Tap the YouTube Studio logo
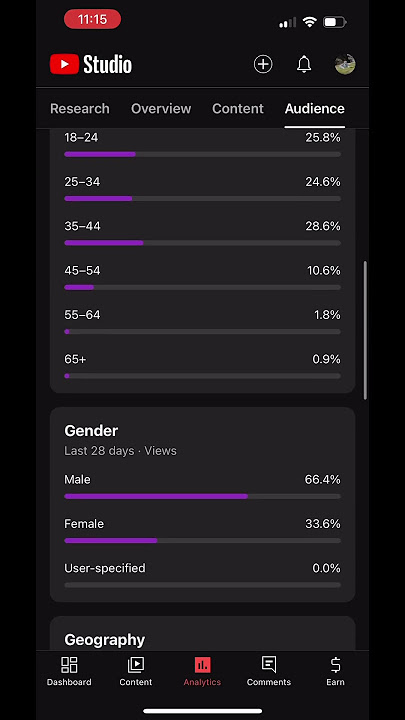 click(91, 64)
